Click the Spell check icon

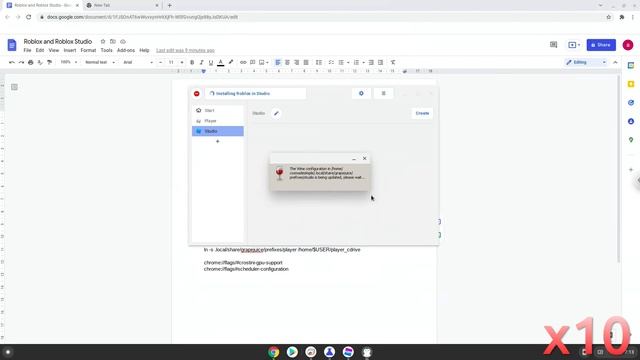pyautogui.click(x=40, y=62)
